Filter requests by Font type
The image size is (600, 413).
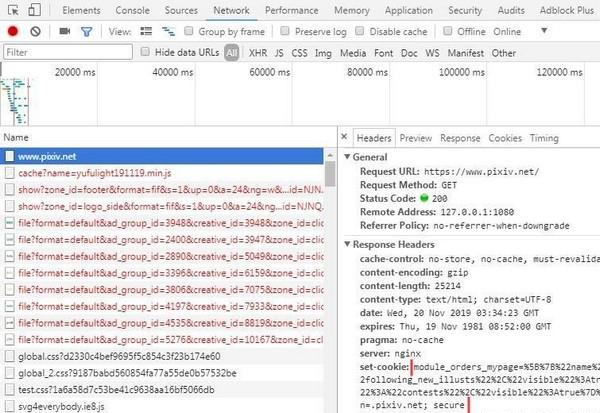click(x=383, y=53)
